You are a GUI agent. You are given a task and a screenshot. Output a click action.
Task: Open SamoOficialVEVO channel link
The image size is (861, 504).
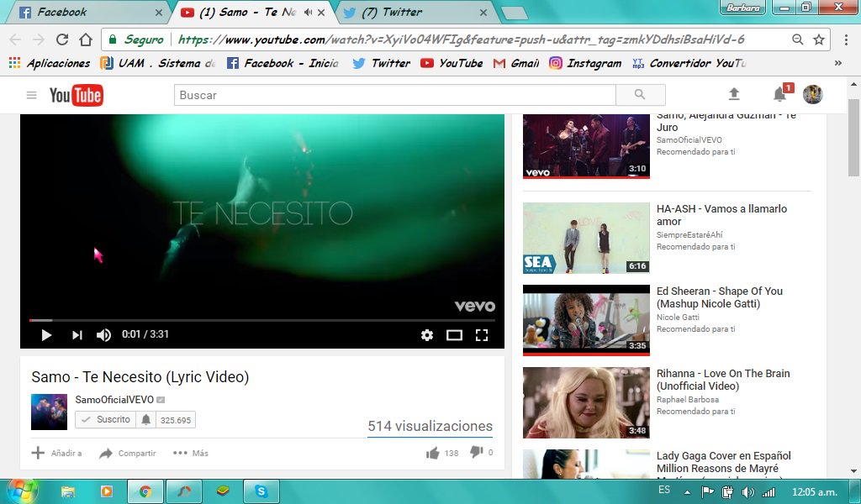[x=114, y=400]
